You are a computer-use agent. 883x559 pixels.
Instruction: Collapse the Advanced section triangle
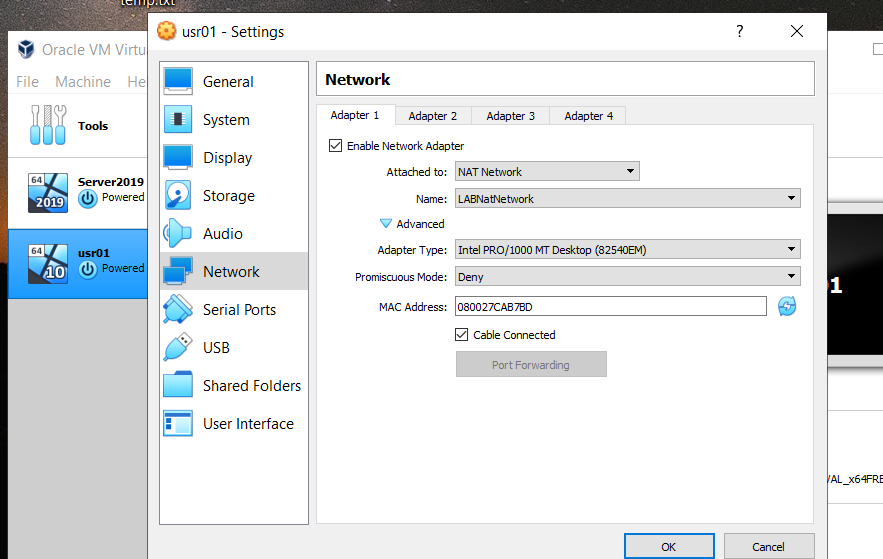pos(386,223)
